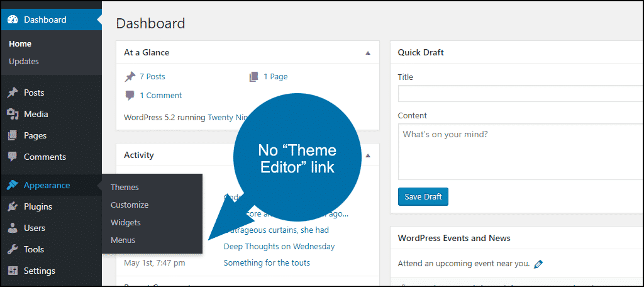644x287 pixels.
Task: Click the May 1st, 7:47 pm timestamp
Action: coord(155,262)
